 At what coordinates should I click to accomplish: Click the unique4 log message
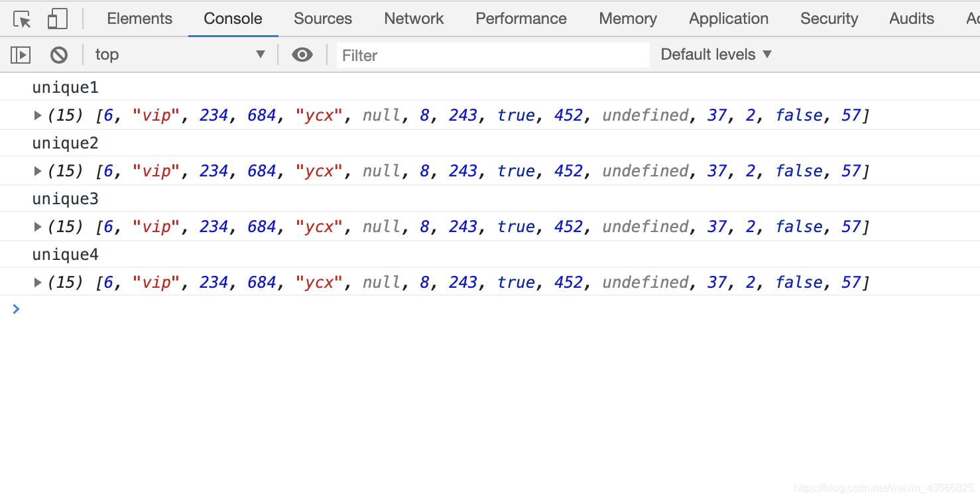[x=65, y=255]
